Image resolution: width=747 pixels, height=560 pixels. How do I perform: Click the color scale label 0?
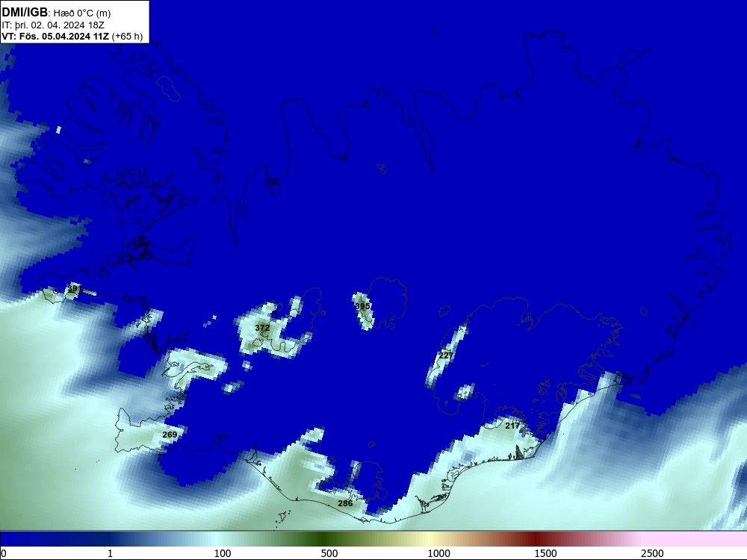pyautogui.click(x=4, y=553)
